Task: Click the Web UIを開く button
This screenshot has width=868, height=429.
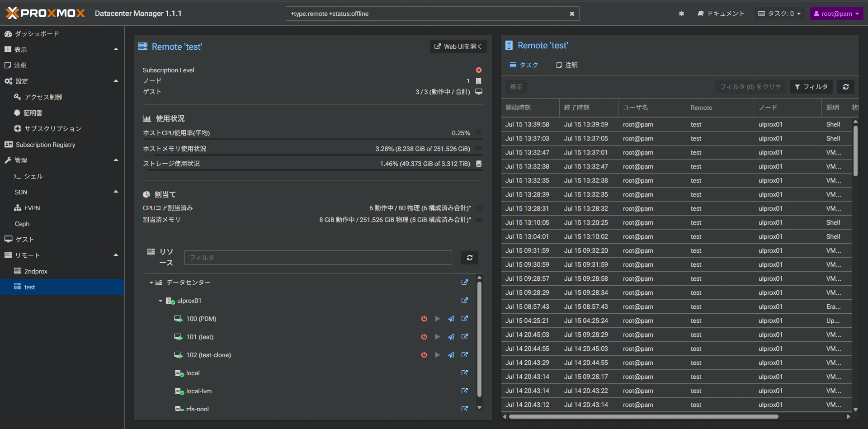Action: tap(458, 47)
